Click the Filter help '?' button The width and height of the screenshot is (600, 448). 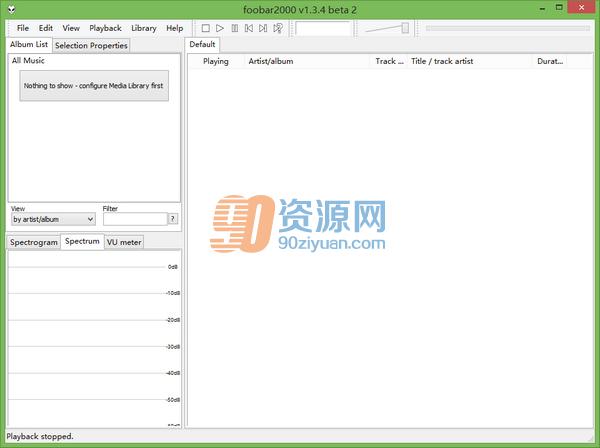pos(173,219)
